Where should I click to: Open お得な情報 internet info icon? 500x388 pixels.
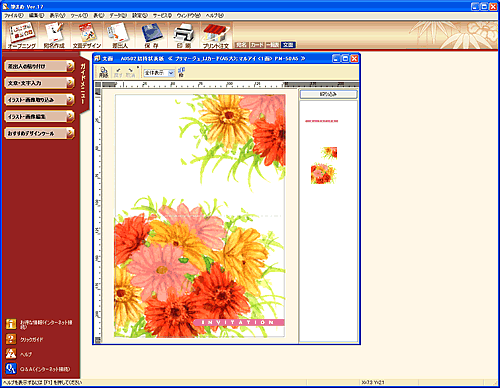click(x=11, y=324)
